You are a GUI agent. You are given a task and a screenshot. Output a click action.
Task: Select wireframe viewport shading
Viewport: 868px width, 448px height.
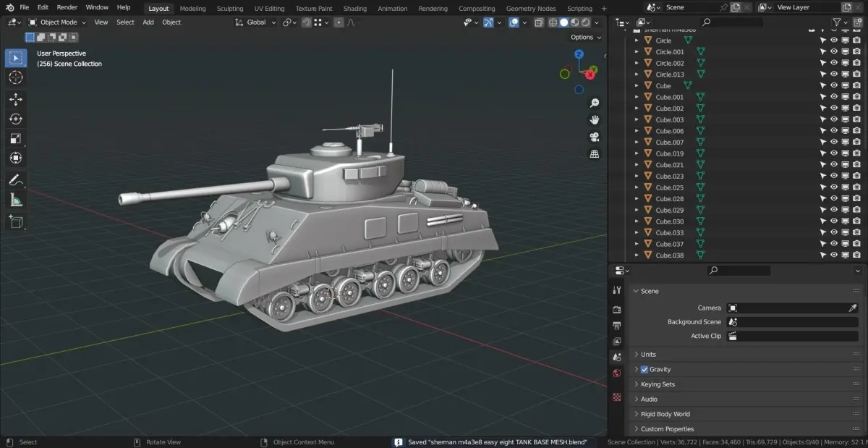point(553,22)
